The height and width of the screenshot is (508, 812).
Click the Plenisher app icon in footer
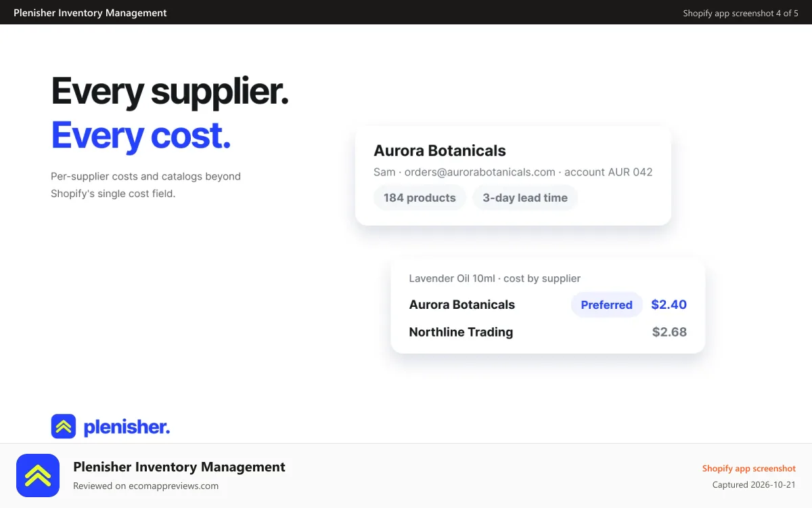(x=38, y=475)
